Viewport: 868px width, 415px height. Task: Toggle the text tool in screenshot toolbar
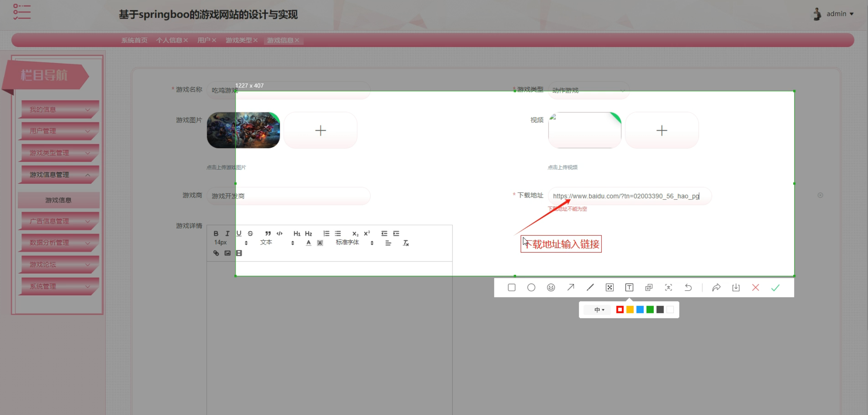[629, 288]
